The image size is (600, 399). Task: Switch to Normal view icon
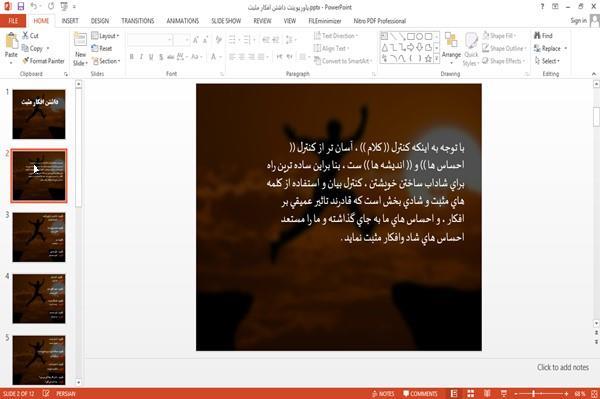tap(454, 394)
